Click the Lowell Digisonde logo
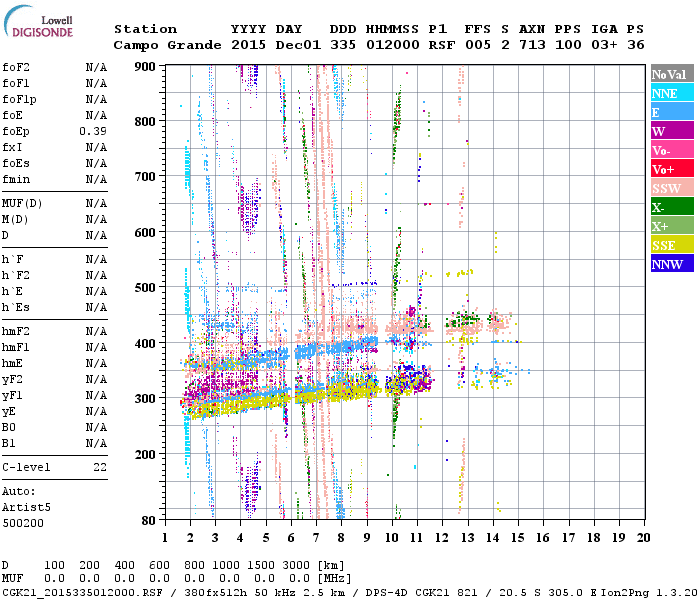This screenshot has height=600, width=700. coord(38,21)
